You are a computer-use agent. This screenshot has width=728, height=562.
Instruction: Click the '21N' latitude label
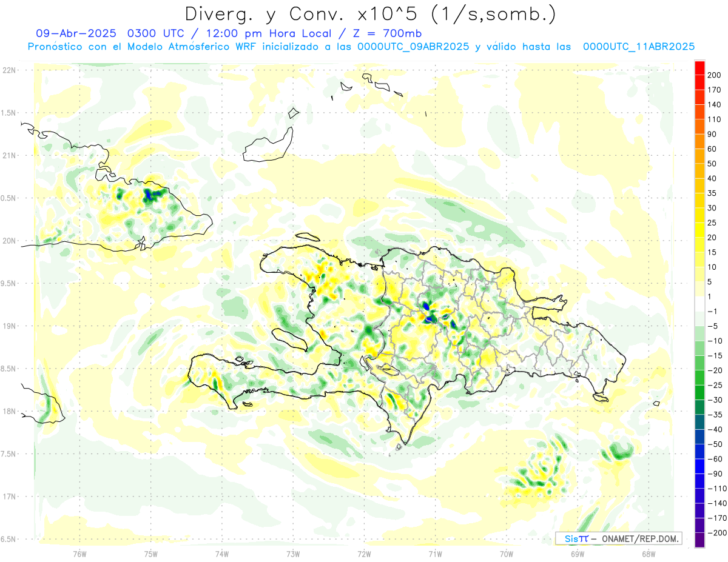tap(8, 155)
